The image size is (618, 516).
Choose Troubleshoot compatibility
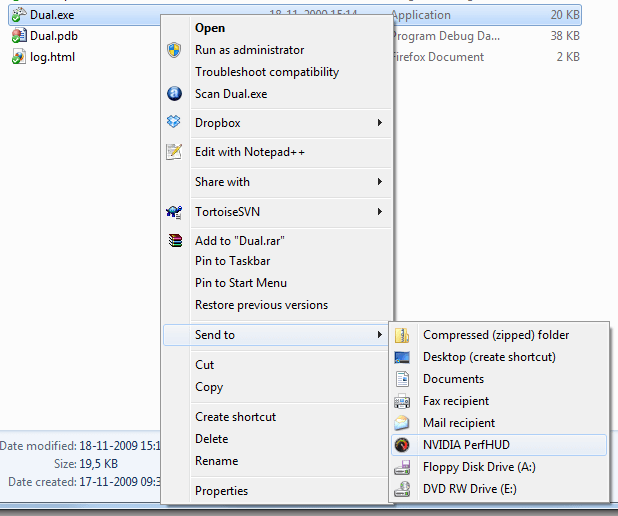(277, 72)
